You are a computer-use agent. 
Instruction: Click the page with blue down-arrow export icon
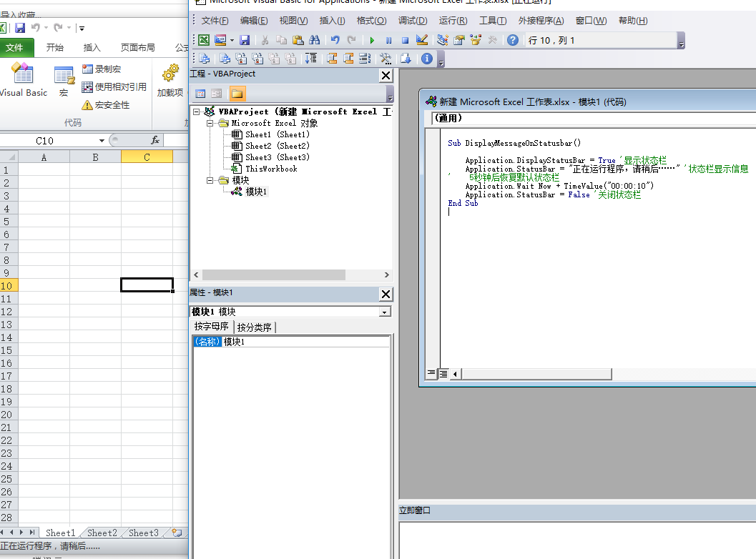(x=406, y=59)
